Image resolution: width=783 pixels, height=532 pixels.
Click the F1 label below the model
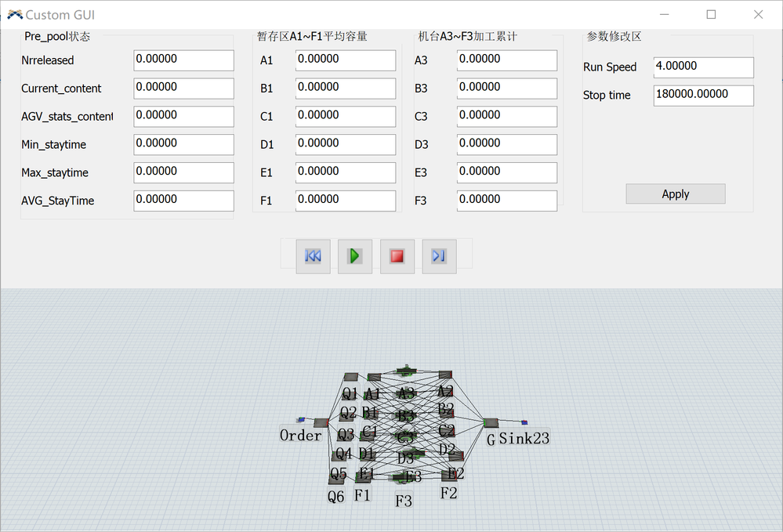point(362,495)
